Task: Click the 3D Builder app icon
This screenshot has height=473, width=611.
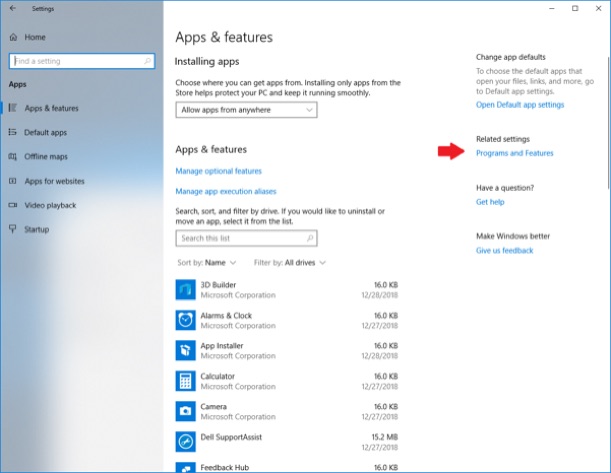Action: (185, 289)
